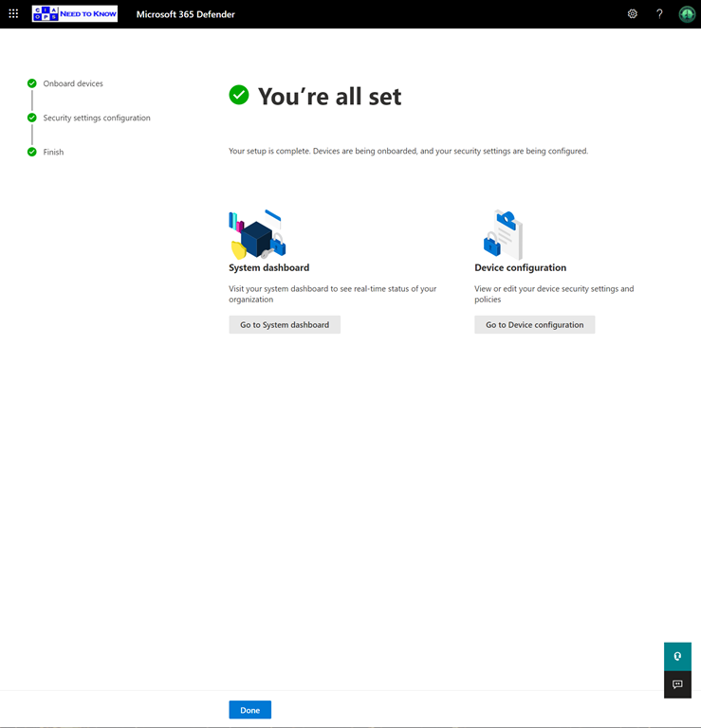Select the Security settings configuration step

97,118
